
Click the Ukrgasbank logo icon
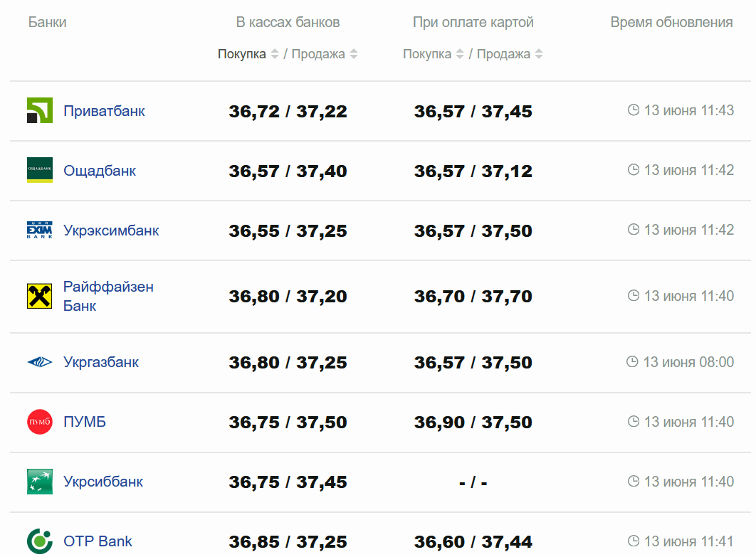tap(40, 362)
